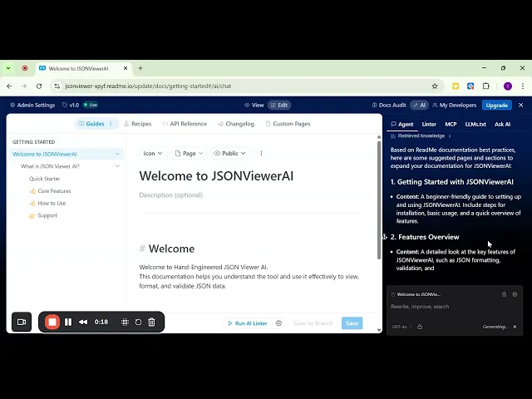Restart the recording with the circular arrow icon
The height and width of the screenshot is (399, 532).
coord(138,322)
